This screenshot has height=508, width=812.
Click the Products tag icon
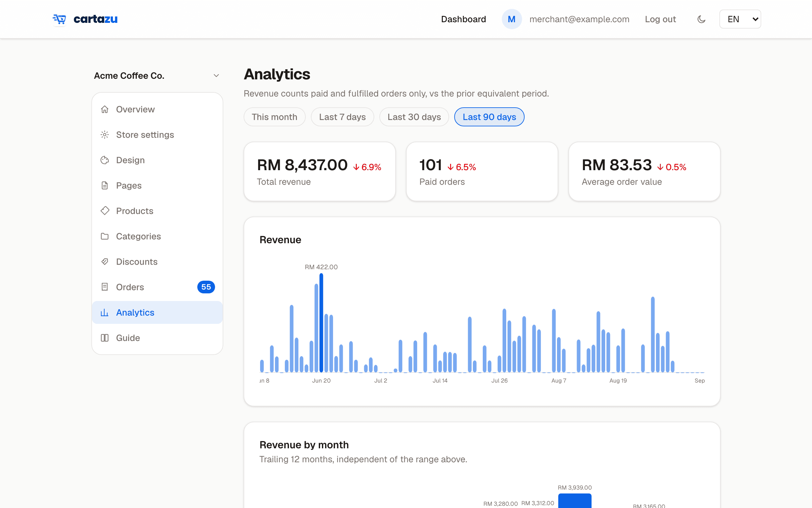(105, 211)
